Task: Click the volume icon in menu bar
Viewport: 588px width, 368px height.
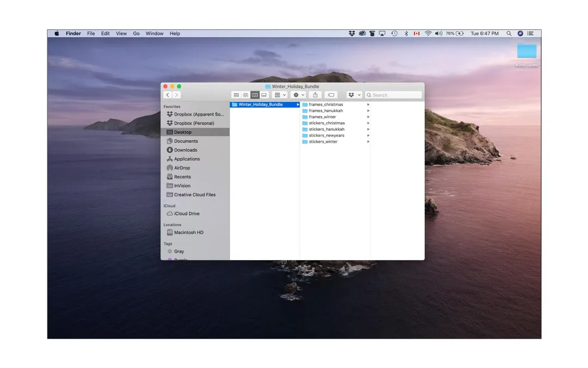Action: pos(438,33)
